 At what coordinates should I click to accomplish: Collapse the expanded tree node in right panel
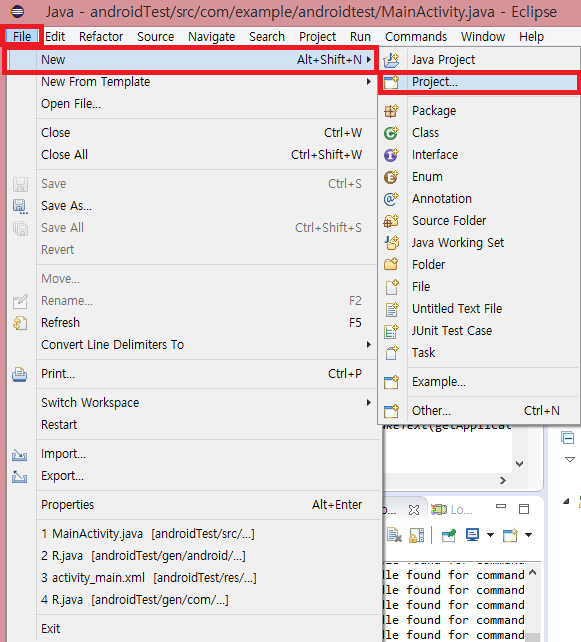[567, 502]
